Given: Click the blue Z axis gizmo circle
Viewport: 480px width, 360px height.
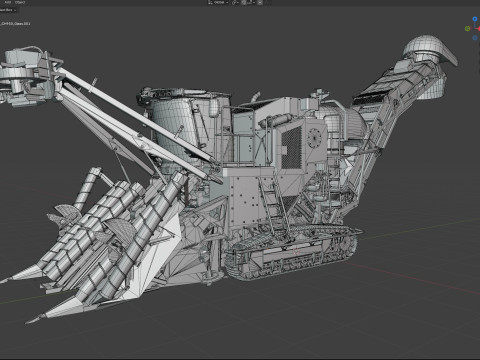Looking at the screenshot, I should pyautogui.click(x=475, y=19).
